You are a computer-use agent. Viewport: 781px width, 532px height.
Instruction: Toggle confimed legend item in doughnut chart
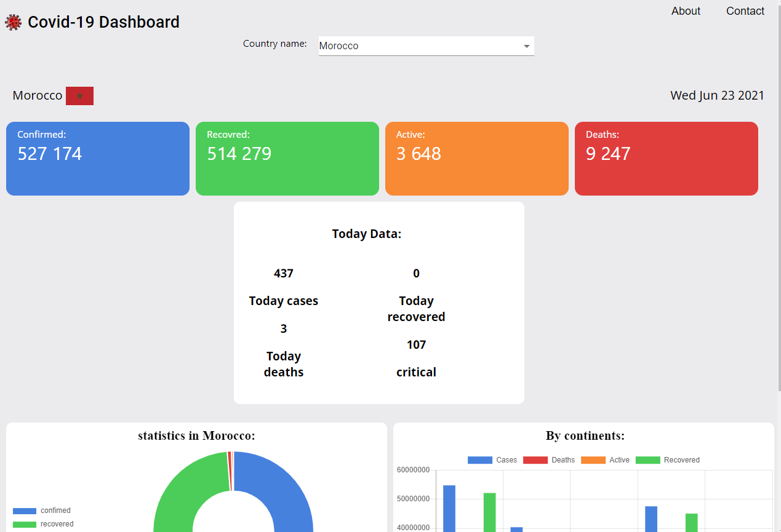click(x=42, y=510)
